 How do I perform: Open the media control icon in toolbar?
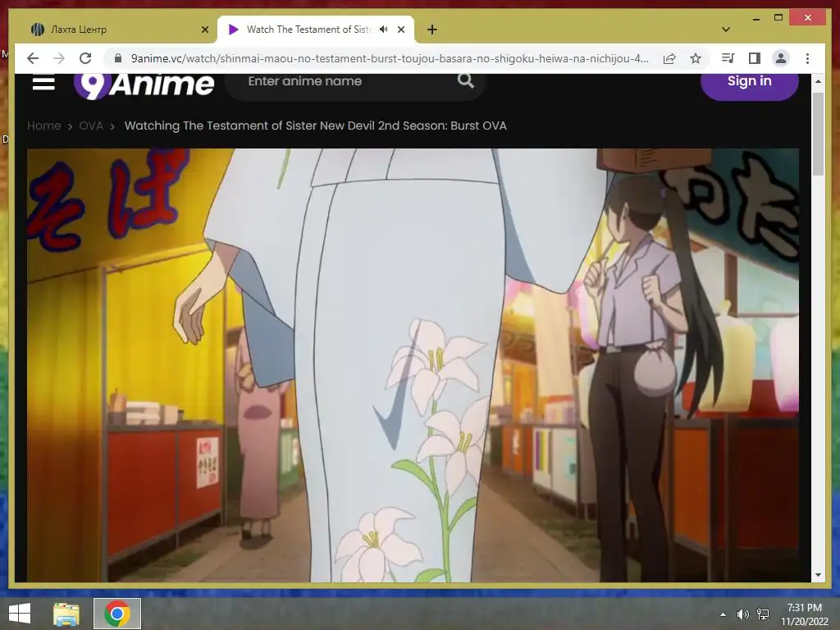coord(728,58)
